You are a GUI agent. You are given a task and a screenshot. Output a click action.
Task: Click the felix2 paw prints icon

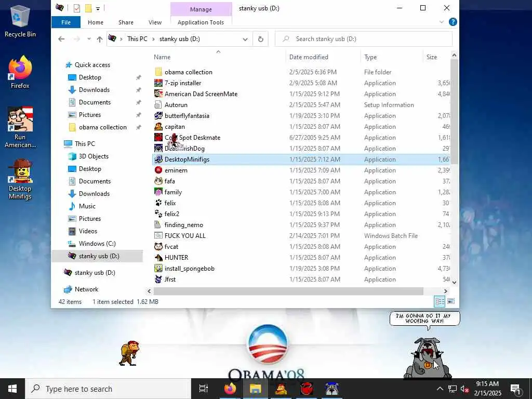158,214
